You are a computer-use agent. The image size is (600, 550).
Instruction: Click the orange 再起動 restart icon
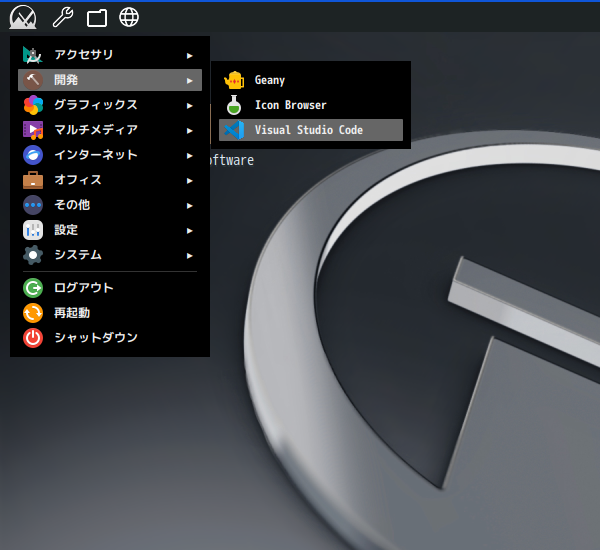[33, 313]
